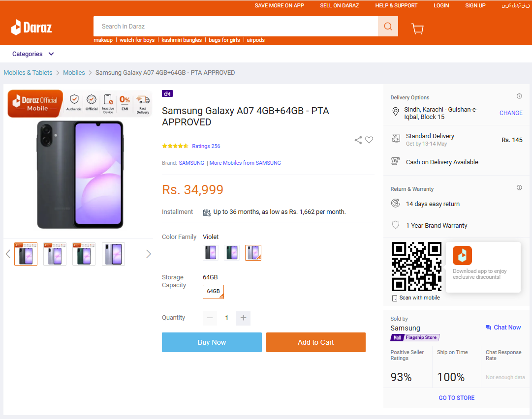Click CHANGE delivery address link
532x419 pixels.
pyautogui.click(x=511, y=113)
